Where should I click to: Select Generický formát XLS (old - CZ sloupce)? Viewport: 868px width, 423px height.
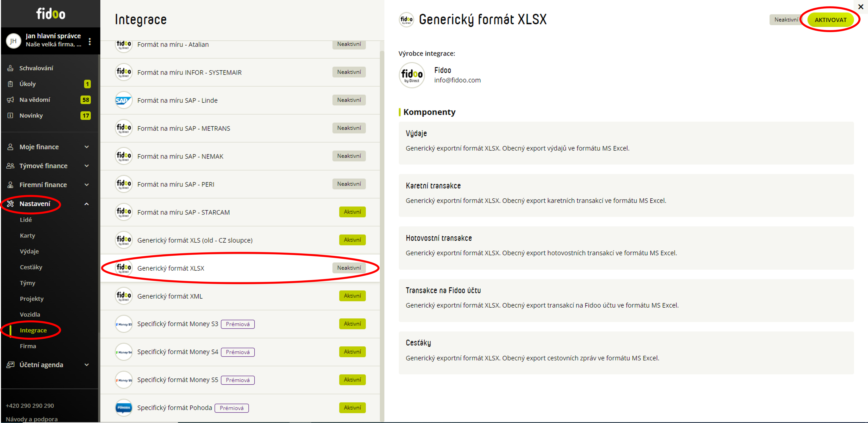(240, 240)
